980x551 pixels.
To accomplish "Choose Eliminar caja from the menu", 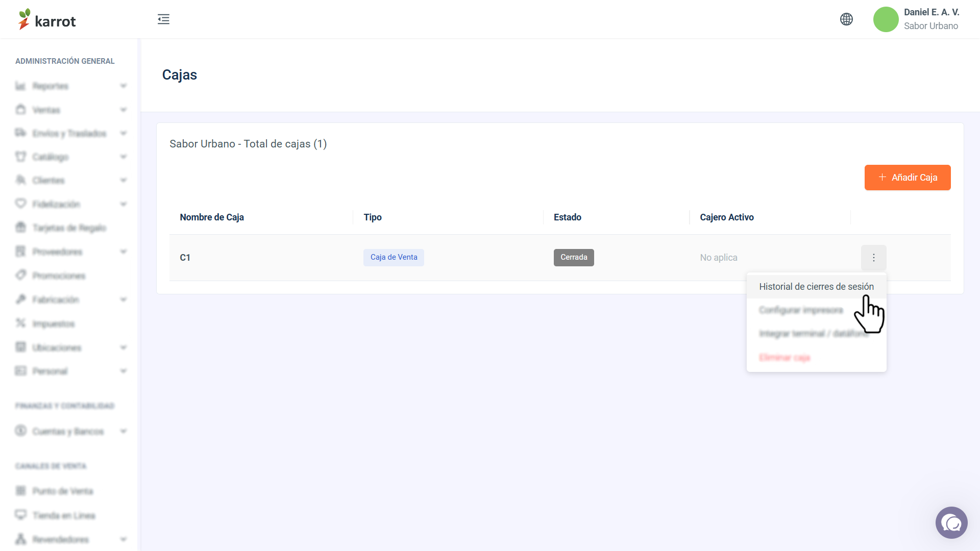I will click(x=785, y=358).
